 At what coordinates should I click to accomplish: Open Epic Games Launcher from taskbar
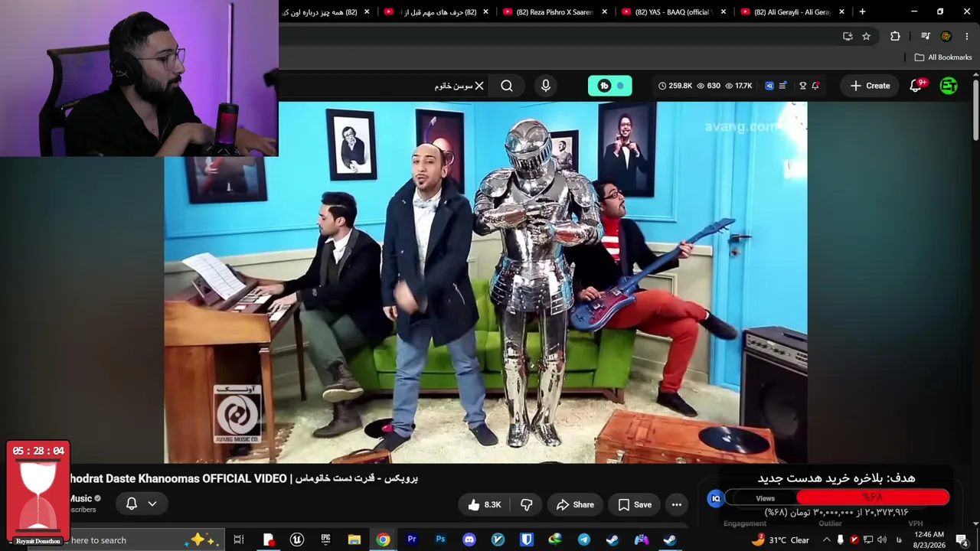coord(325,540)
